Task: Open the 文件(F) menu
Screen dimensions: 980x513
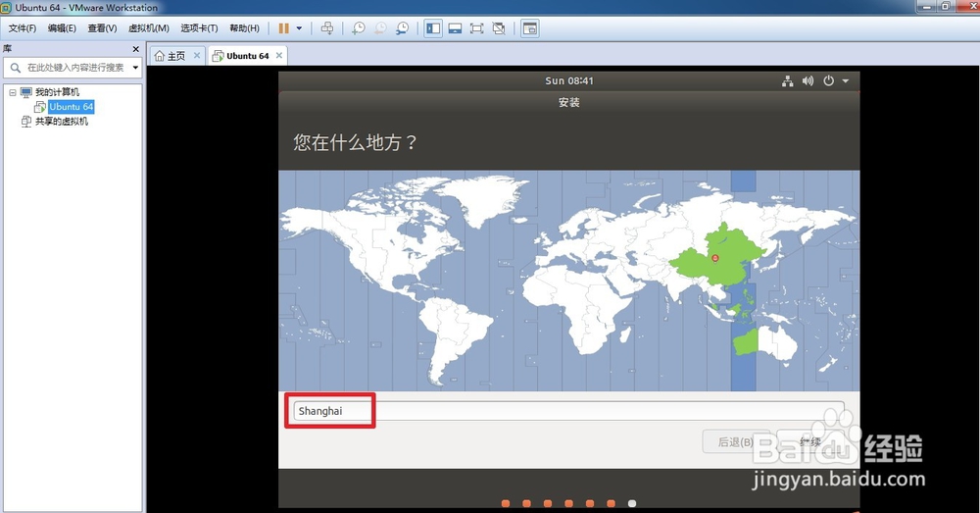Action: click(x=22, y=28)
